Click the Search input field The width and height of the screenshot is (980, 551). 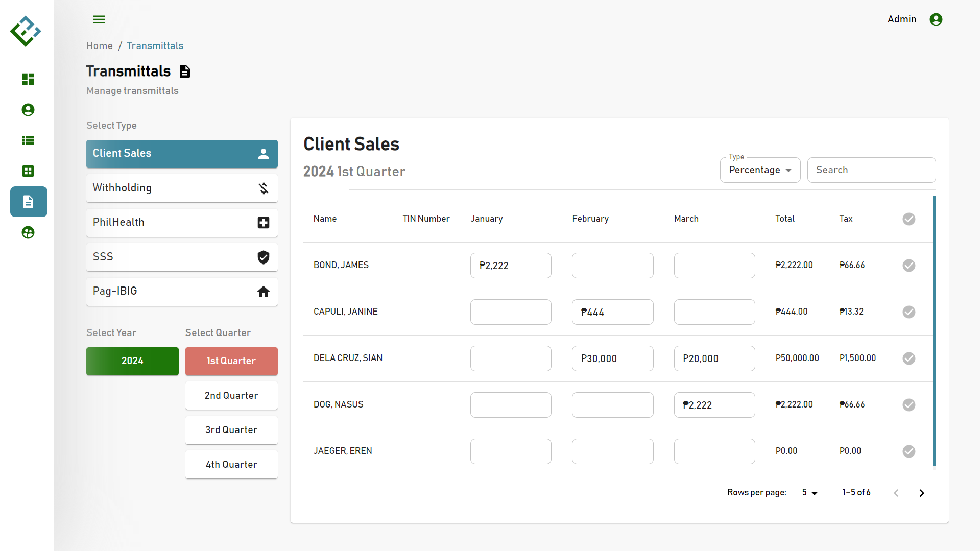(x=871, y=170)
